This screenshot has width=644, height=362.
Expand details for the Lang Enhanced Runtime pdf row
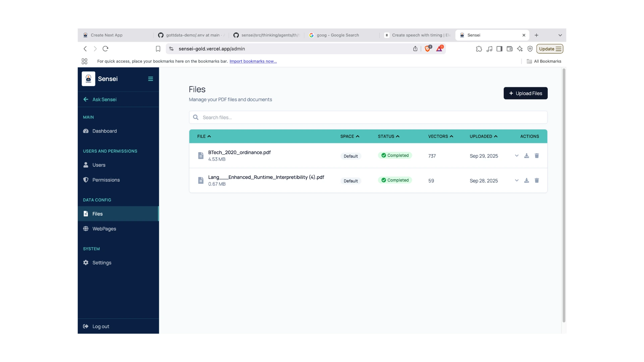point(517,180)
